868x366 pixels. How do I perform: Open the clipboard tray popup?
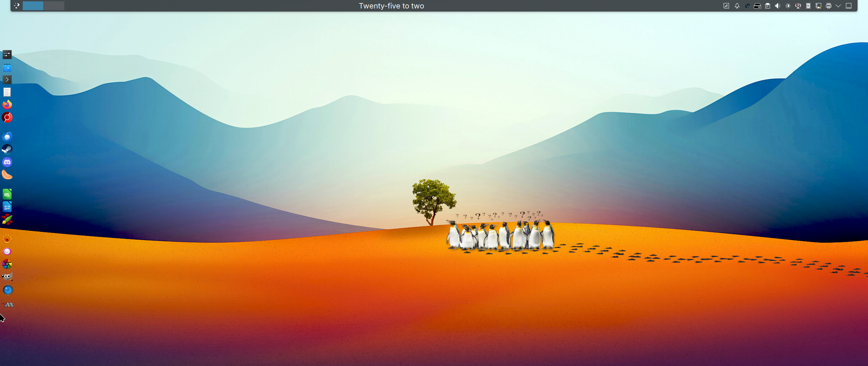tap(768, 6)
